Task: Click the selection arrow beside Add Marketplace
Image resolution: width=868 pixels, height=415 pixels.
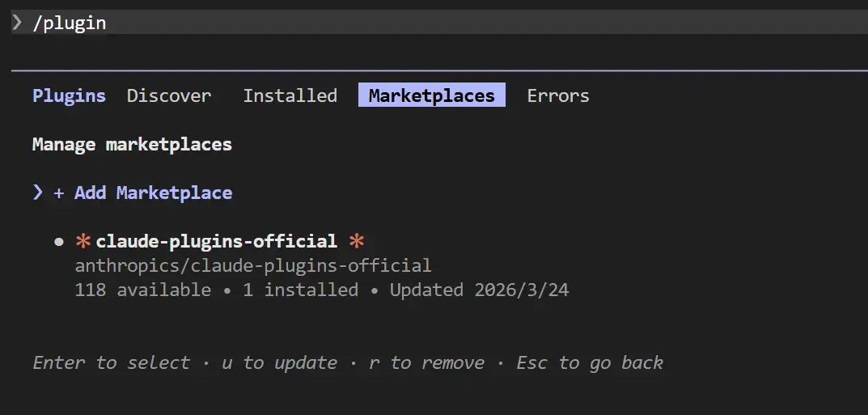Action: pyautogui.click(x=38, y=193)
